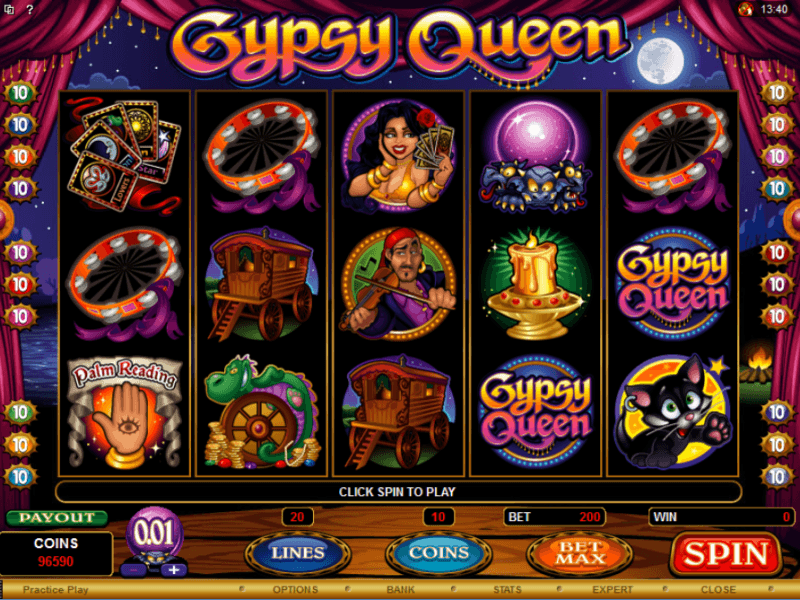Viewport: 800px width, 600px height.
Task: Switch to Expert mode
Action: (613, 589)
